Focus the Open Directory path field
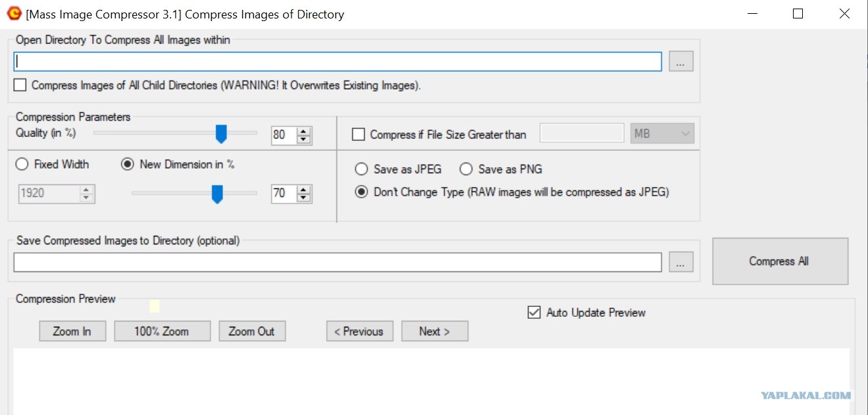The width and height of the screenshot is (868, 415). 338,62
